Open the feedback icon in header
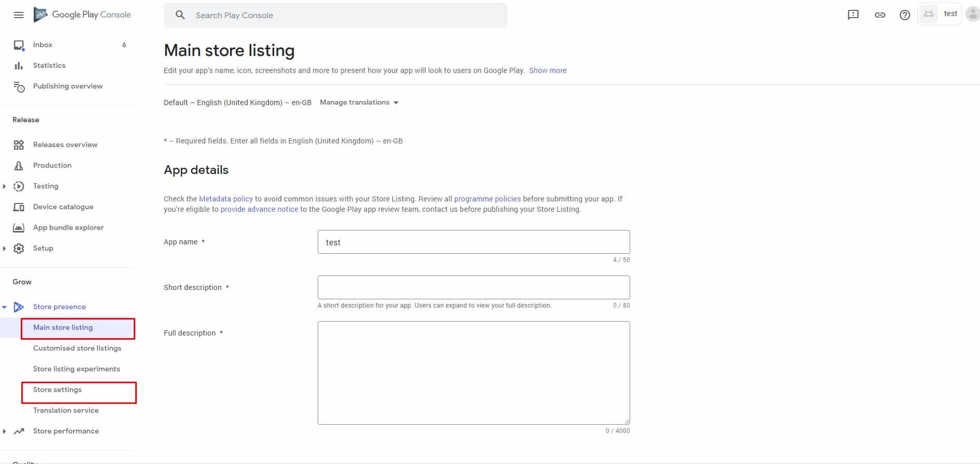980x464 pixels. [853, 15]
